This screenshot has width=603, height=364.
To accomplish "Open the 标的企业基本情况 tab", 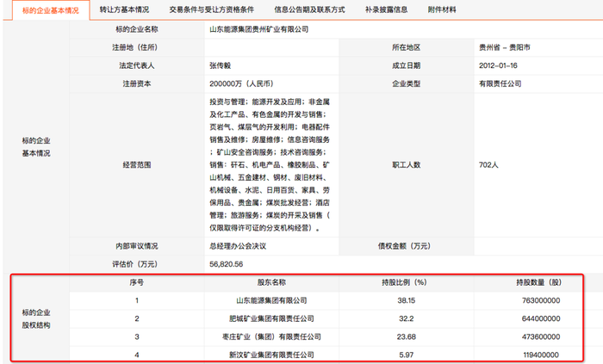I will click(51, 10).
